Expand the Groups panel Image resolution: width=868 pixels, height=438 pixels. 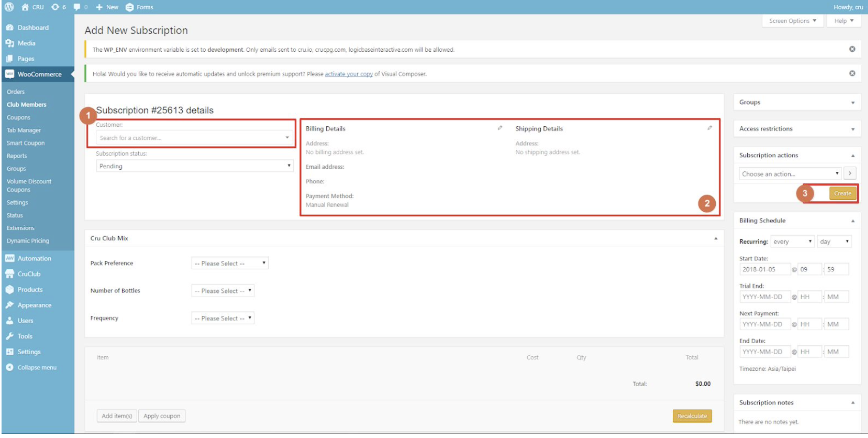click(x=852, y=103)
